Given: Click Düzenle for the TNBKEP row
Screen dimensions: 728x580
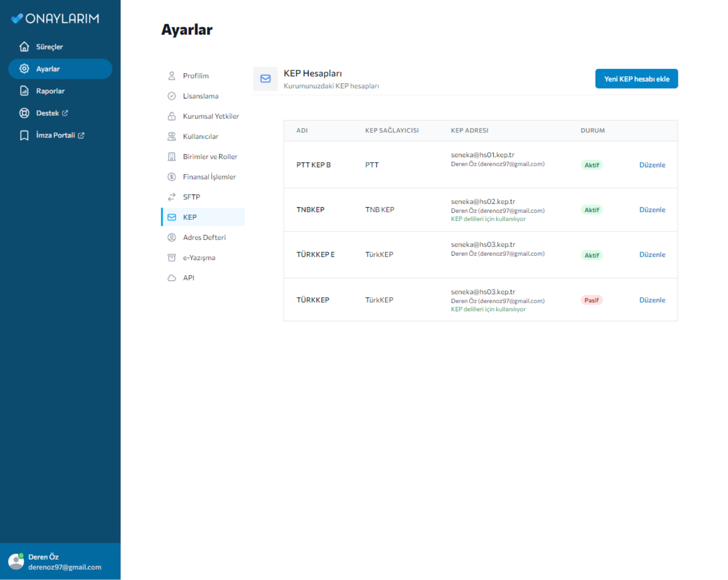Looking at the screenshot, I should click(x=652, y=210).
